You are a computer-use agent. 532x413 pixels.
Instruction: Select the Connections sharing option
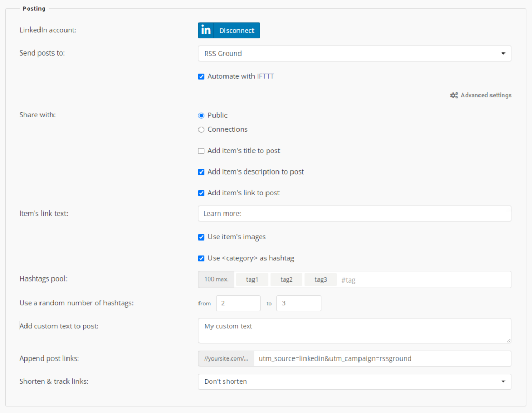click(x=201, y=130)
